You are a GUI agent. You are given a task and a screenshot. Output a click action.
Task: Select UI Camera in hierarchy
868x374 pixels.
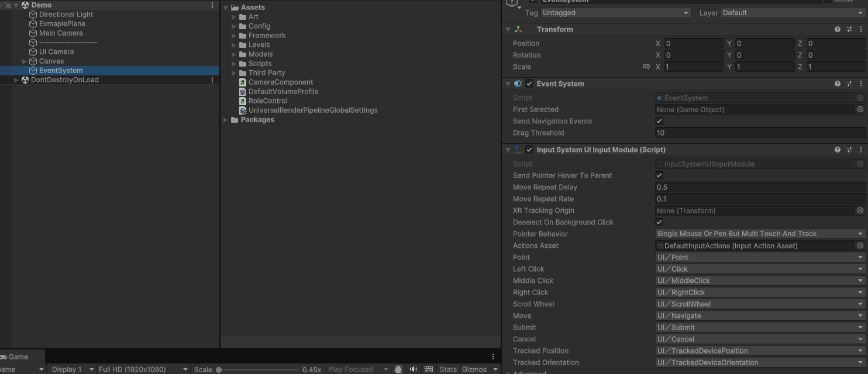tap(56, 51)
